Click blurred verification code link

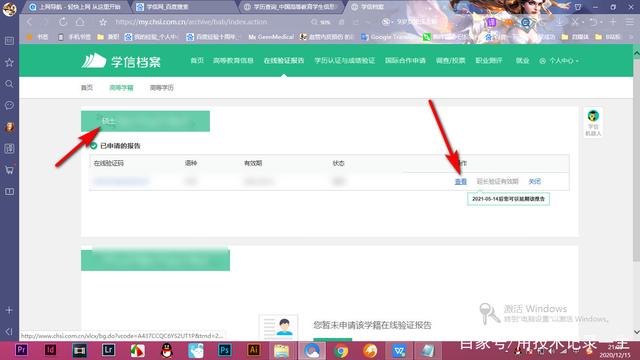[121, 181]
